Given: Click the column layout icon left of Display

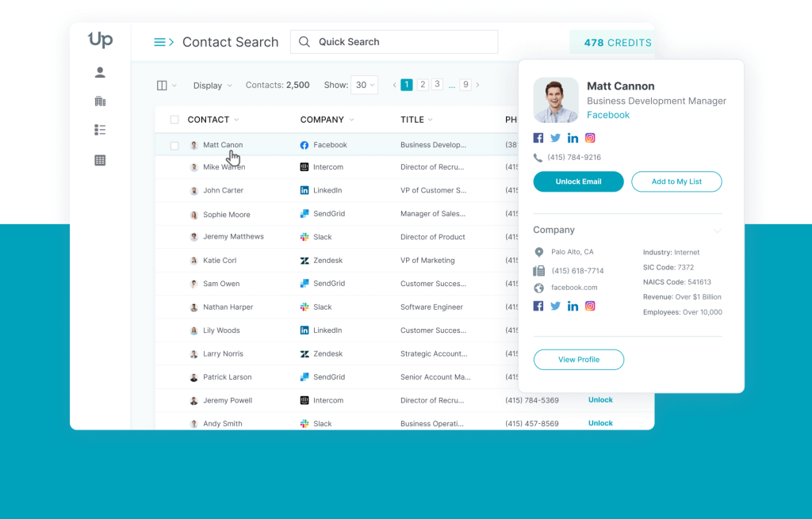Looking at the screenshot, I should [162, 86].
